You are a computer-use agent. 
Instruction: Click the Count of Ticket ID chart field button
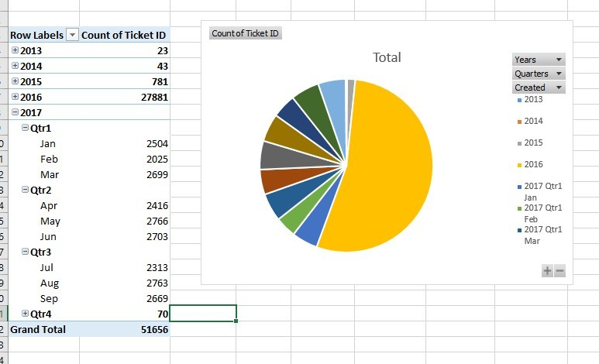(x=246, y=33)
